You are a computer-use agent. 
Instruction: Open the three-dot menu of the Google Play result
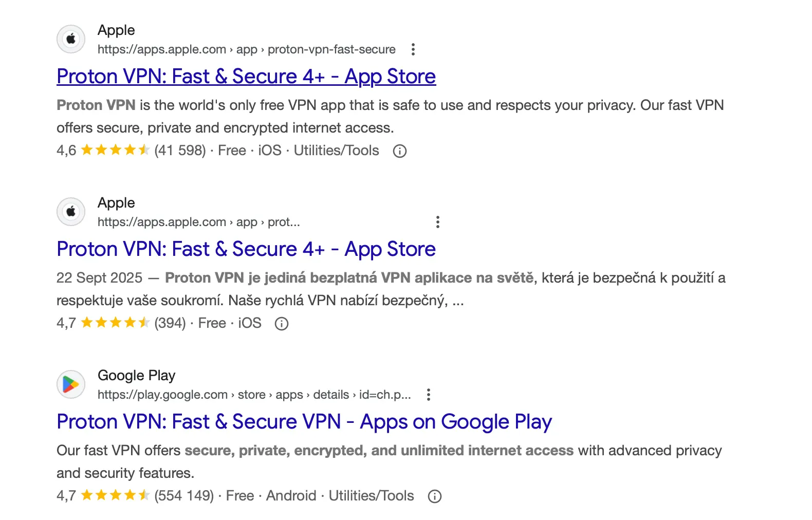(x=429, y=395)
